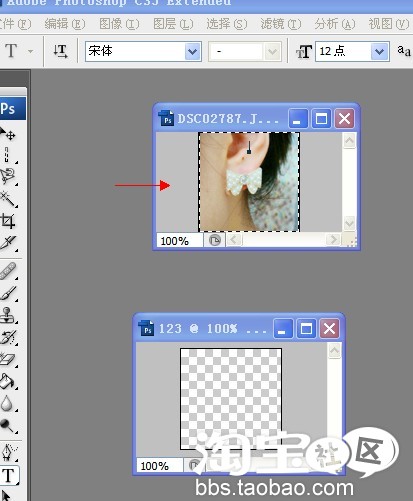The height and width of the screenshot is (501, 413).
Task: Click the 100% zoom field in 123 window
Action: point(160,465)
